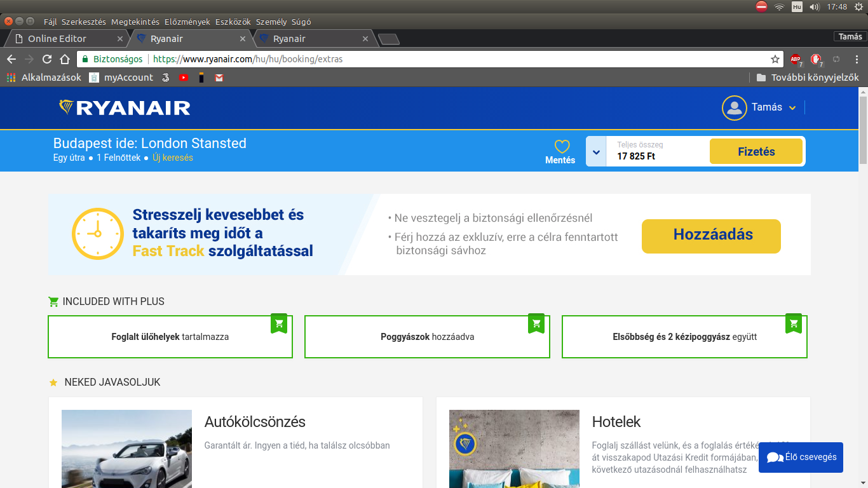Open system settings gear menu

(x=858, y=6)
